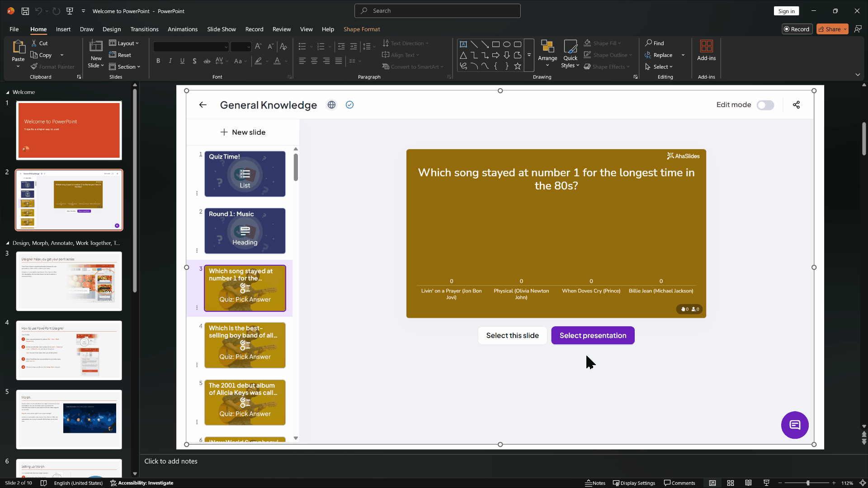
Task: Open the Arrange tool in Drawing group
Action: coord(547,53)
